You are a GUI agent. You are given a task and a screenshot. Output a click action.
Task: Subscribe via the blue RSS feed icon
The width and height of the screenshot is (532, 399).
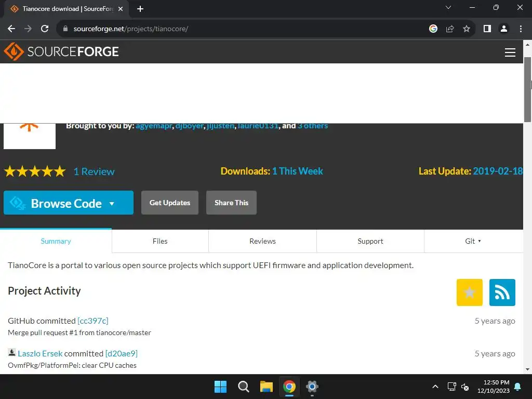point(502,292)
